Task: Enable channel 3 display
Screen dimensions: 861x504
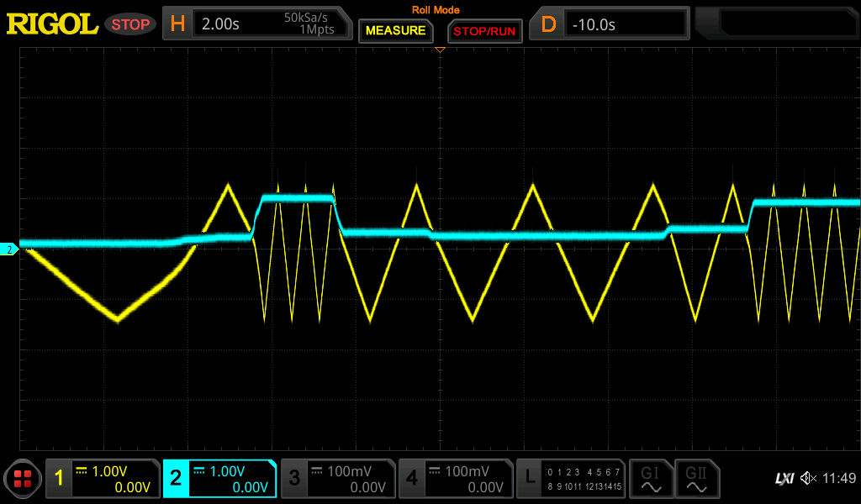Action: [x=337, y=478]
